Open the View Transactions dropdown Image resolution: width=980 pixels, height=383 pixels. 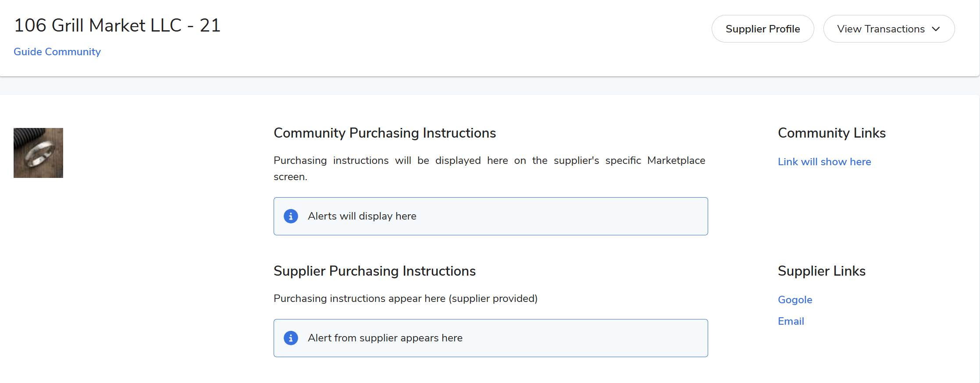click(888, 29)
